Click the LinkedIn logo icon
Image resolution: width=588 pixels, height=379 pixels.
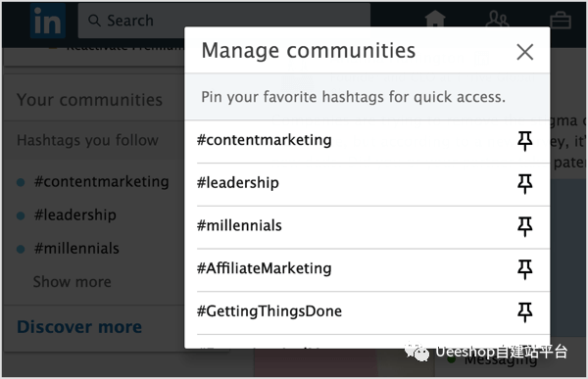pyautogui.click(x=48, y=22)
